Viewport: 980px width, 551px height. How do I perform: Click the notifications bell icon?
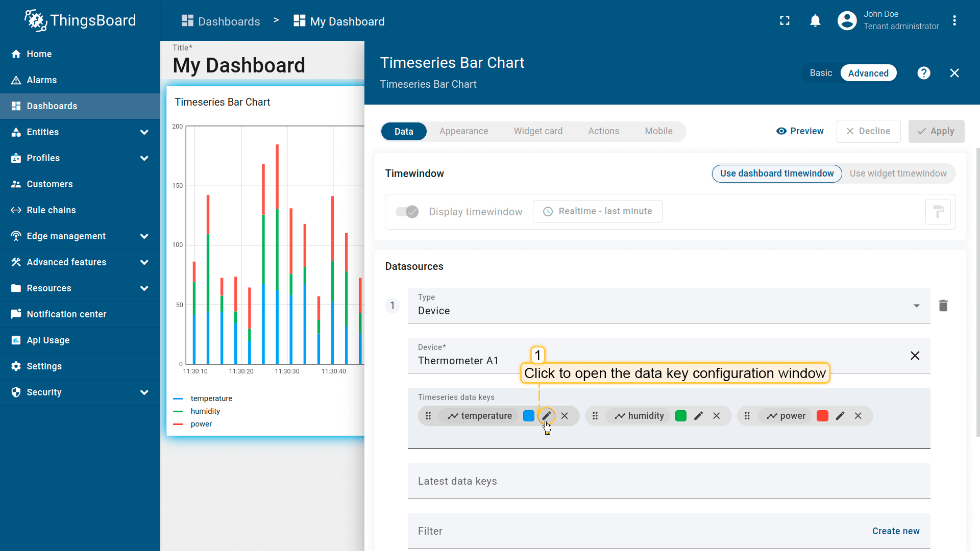pyautogui.click(x=815, y=21)
